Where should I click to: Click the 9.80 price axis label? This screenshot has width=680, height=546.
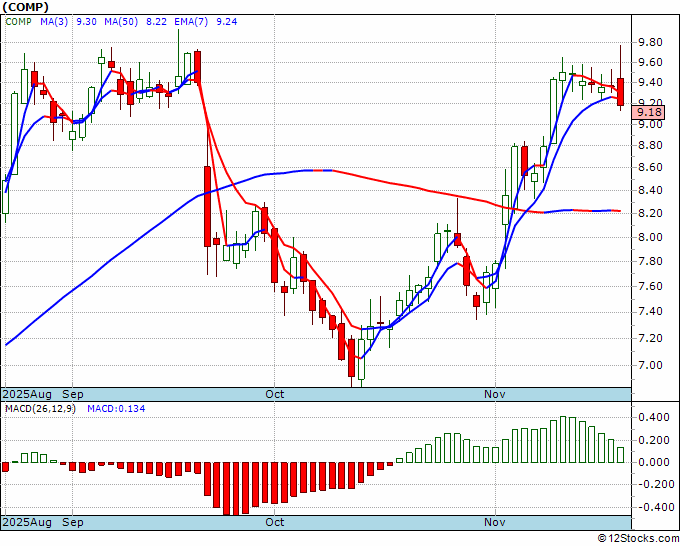pos(650,43)
